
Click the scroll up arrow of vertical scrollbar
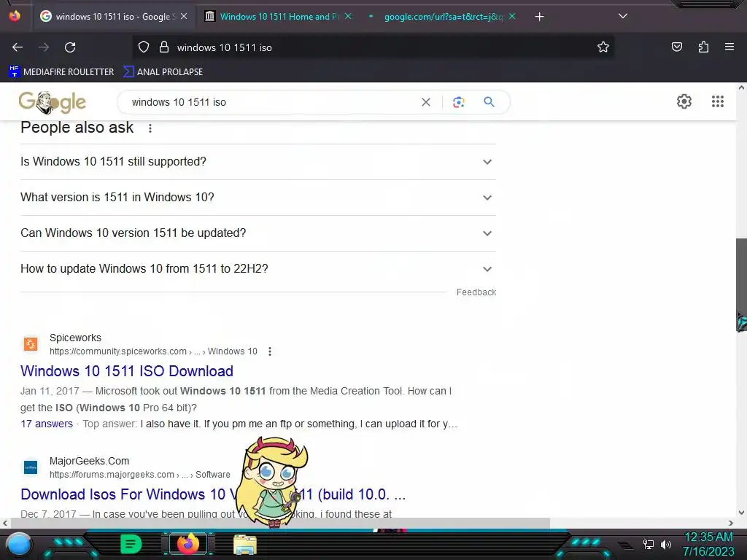[x=741, y=88]
